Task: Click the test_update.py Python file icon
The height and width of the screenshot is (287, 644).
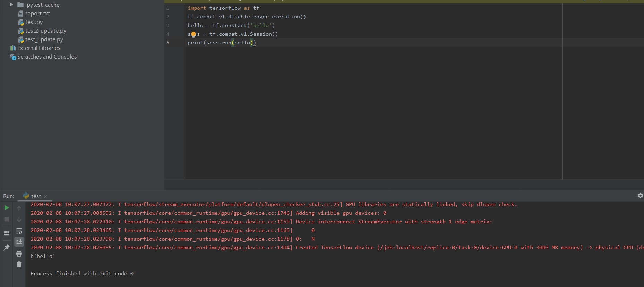Action: tap(21, 39)
